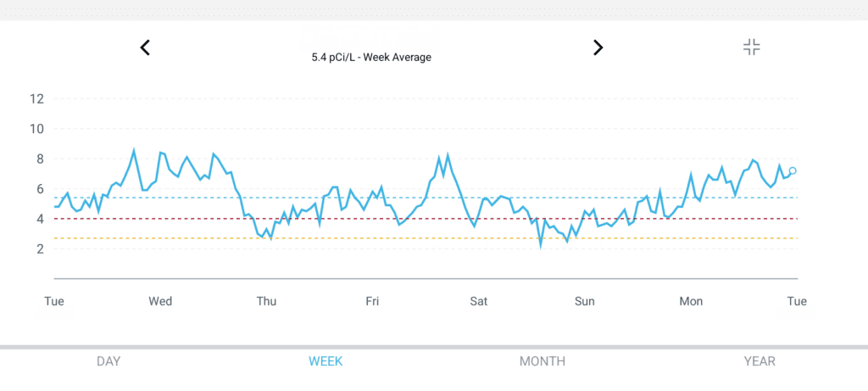Click the yellow dashed threshold line
Image resolution: width=868 pixels, height=391 pixels.
424,238
